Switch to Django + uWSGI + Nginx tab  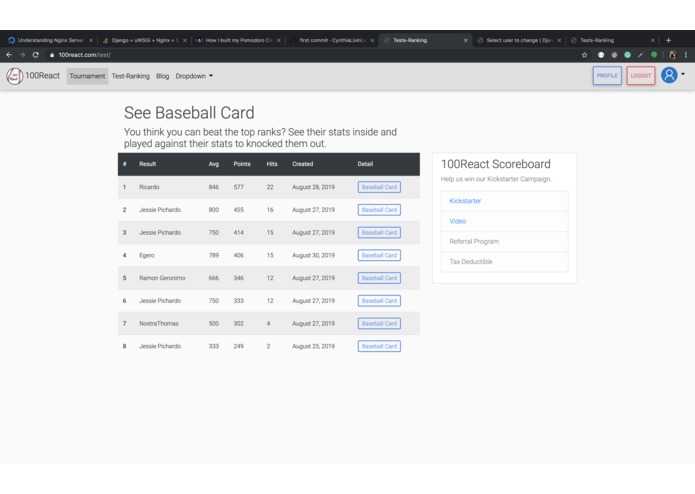142,40
